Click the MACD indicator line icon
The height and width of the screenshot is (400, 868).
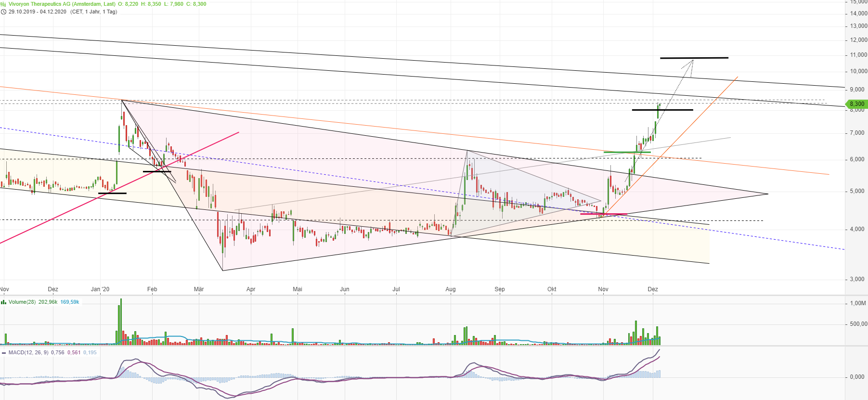coord(3,352)
